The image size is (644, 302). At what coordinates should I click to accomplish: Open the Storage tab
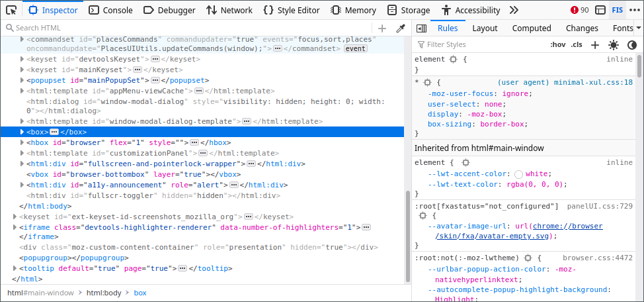[409, 10]
